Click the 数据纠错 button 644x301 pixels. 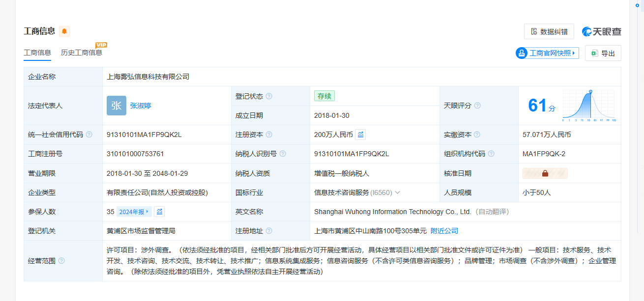(549, 31)
